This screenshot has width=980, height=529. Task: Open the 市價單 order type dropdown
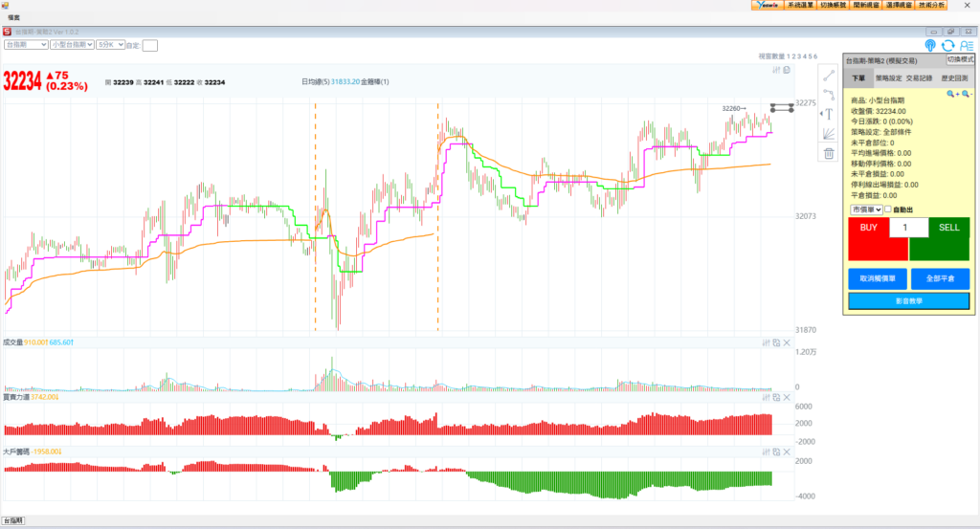tap(865, 209)
